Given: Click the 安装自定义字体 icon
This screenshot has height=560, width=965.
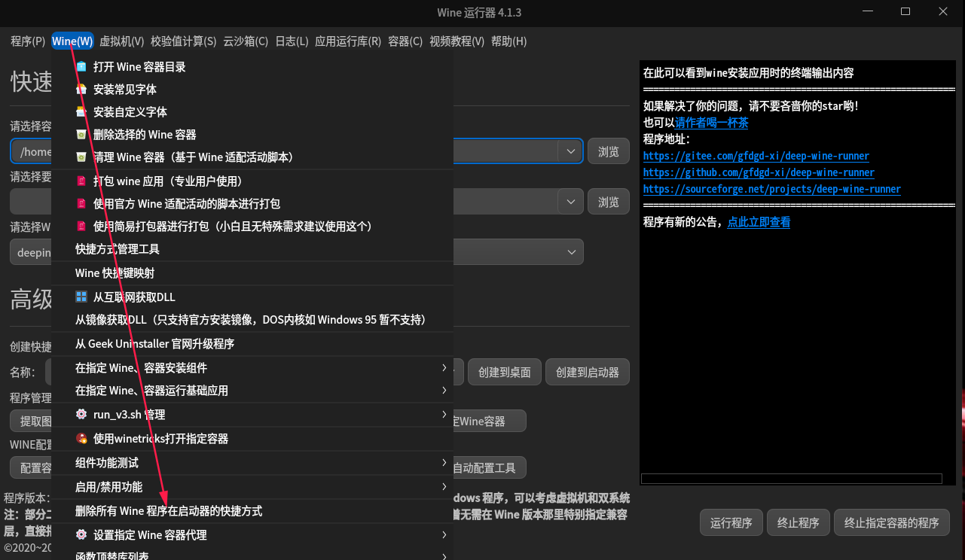Looking at the screenshot, I should (81, 112).
